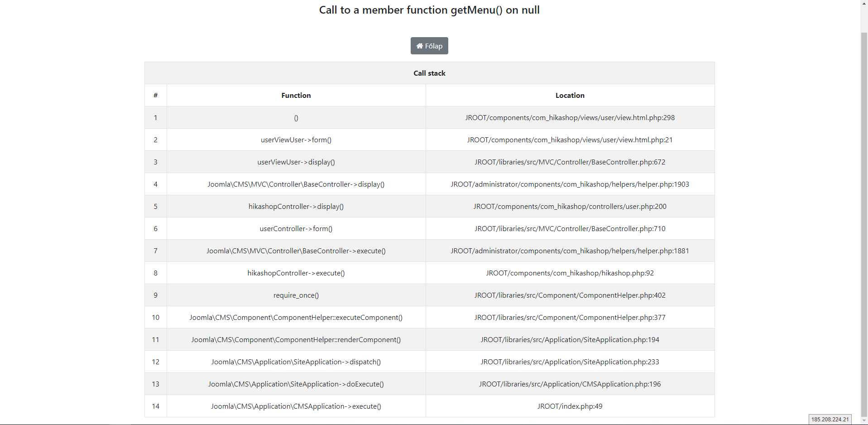Click the SiteApplication->dispatch() function cell

(296, 362)
